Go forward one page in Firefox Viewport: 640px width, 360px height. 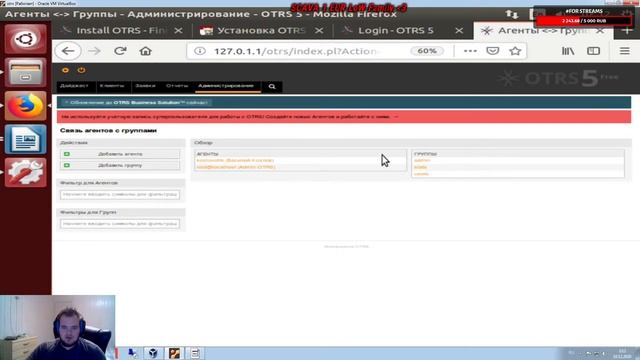click(94, 51)
